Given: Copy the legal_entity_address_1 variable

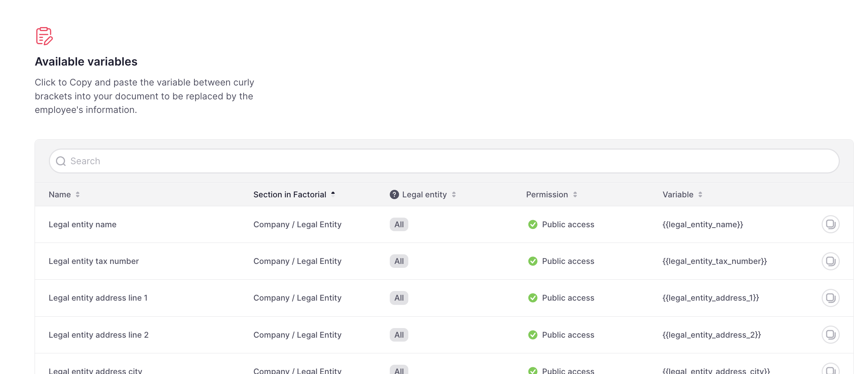Looking at the screenshot, I should (830, 298).
